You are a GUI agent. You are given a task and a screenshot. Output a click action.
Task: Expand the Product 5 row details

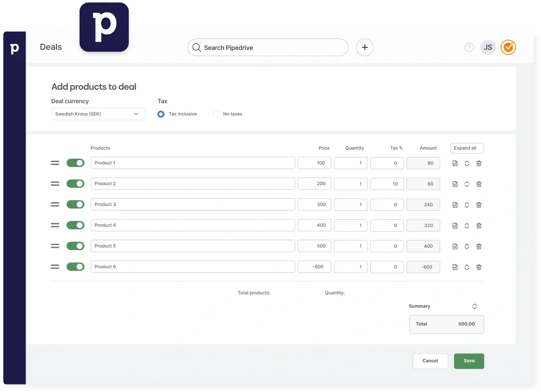coord(467,246)
